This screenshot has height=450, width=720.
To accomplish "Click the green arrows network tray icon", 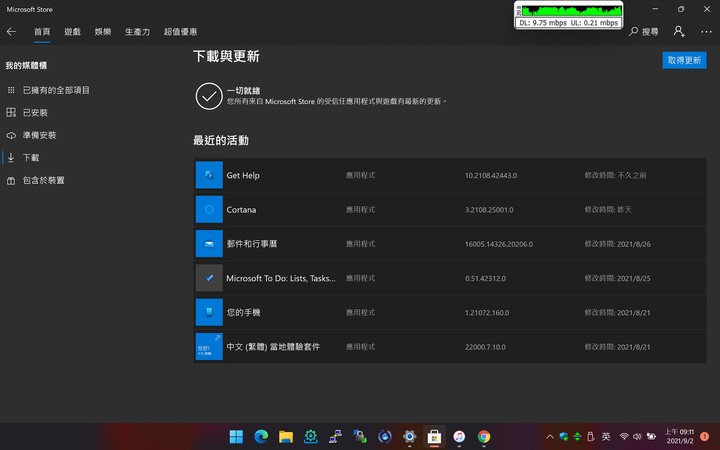I will click(x=577, y=436).
